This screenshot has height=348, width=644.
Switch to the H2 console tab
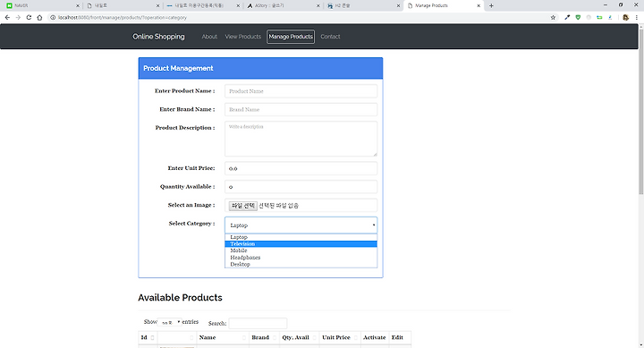tap(362, 5)
